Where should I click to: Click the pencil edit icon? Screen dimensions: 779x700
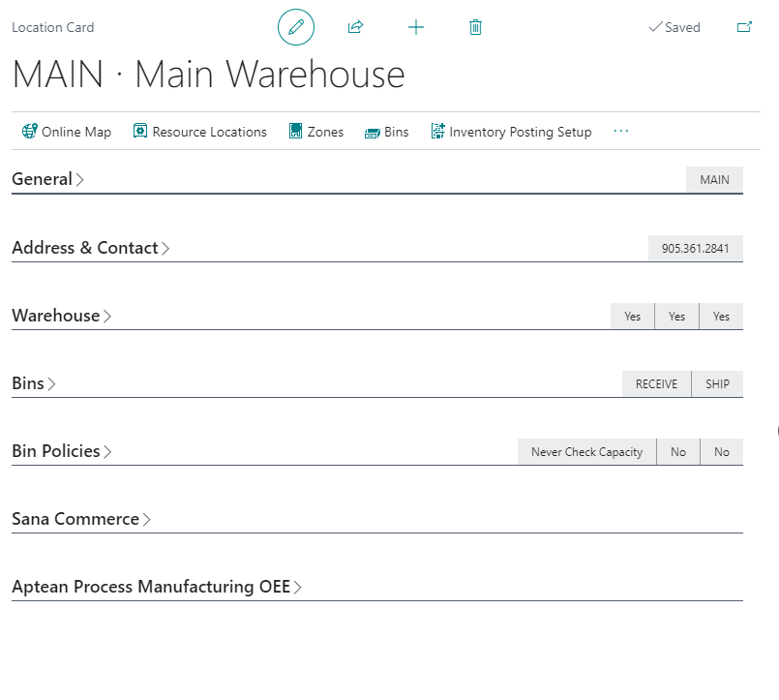(296, 27)
